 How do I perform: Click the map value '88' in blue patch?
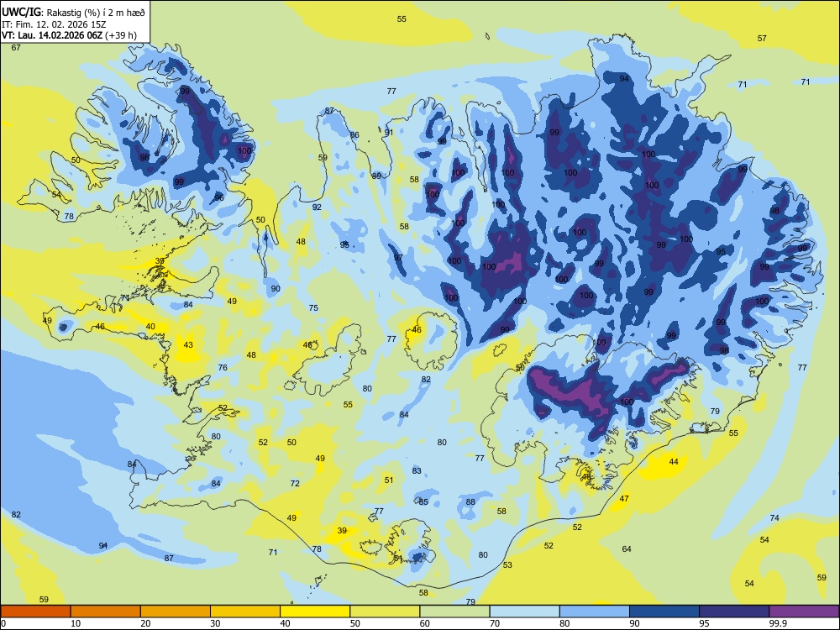click(x=470, y=502)
